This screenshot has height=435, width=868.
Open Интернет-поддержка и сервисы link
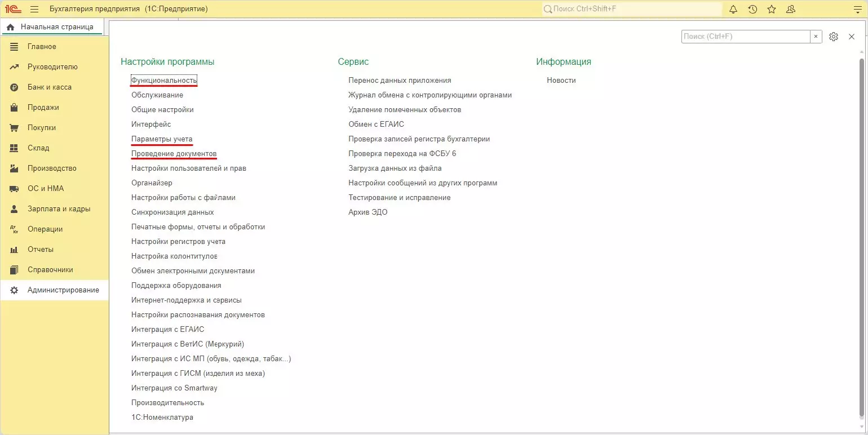point(187,300)
